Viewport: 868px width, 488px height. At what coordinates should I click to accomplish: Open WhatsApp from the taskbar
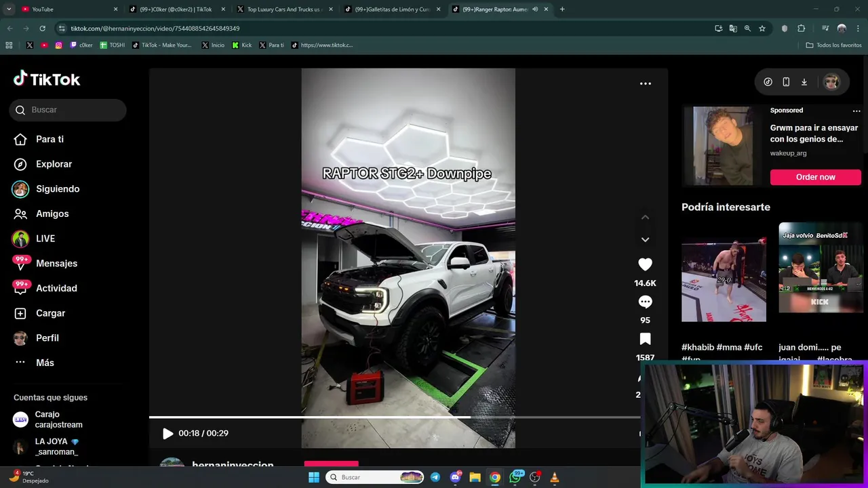[515, 477]
